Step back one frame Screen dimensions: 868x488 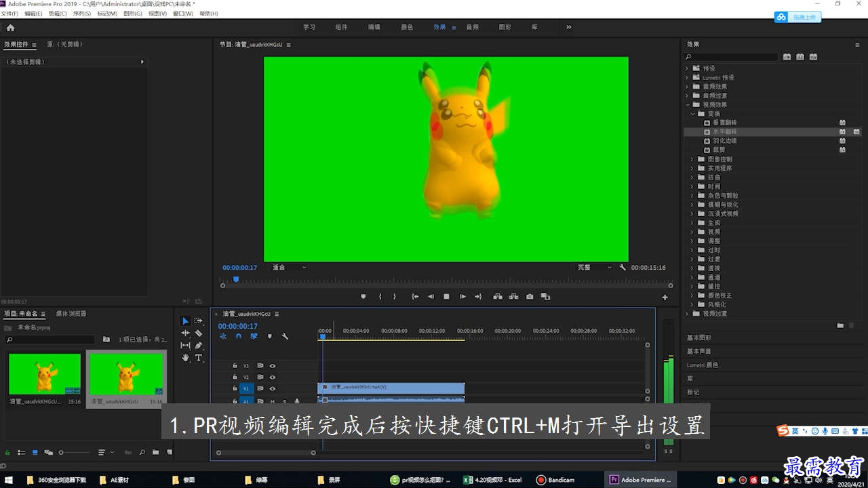click(431, 296)
